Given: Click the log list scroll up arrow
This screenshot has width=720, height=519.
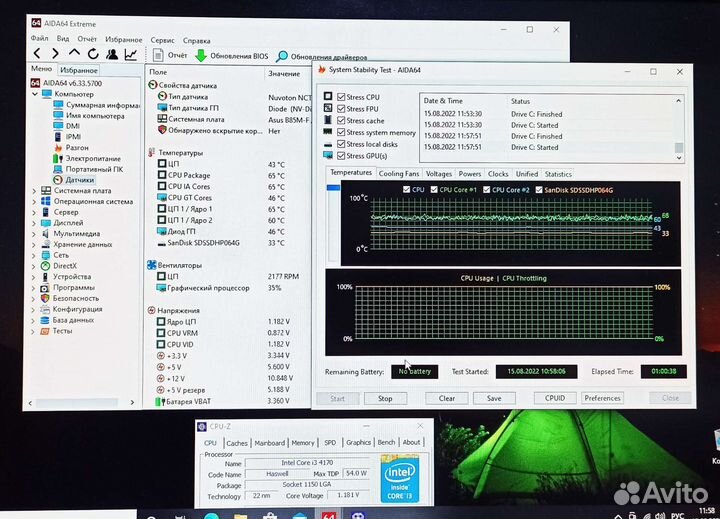Looking at the screenshot, I should 679,101.
